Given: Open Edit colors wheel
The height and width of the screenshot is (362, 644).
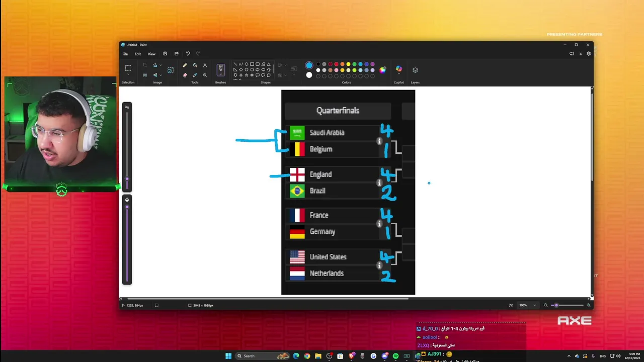Looking at the screenshot, I should pos(382,70).
